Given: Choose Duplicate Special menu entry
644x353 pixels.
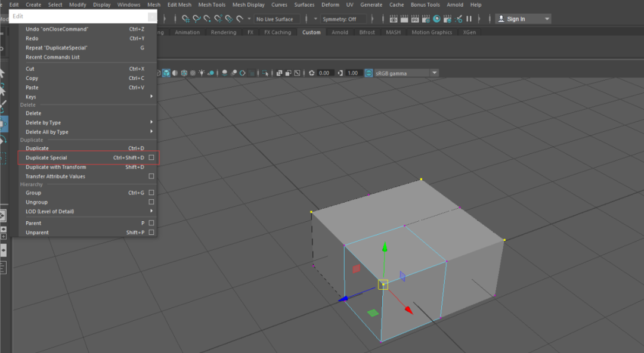Looking at the screenshot, I should [88, 158].
